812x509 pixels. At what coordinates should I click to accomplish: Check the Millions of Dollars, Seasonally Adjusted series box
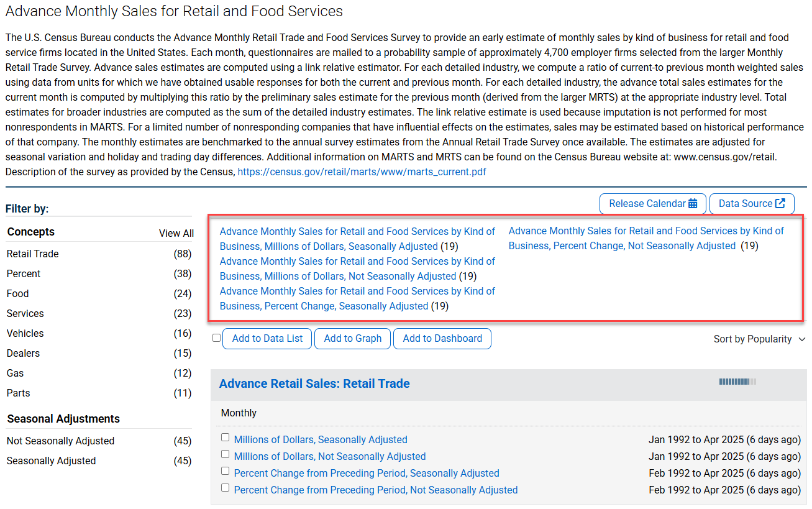tap(225, 438)
